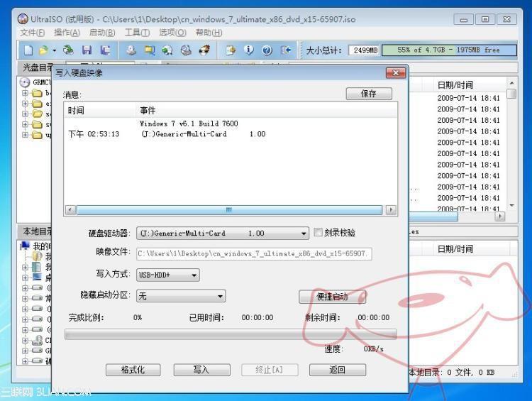Open the 文件(F) menu

pyautogui.click(x=32, y=33)
